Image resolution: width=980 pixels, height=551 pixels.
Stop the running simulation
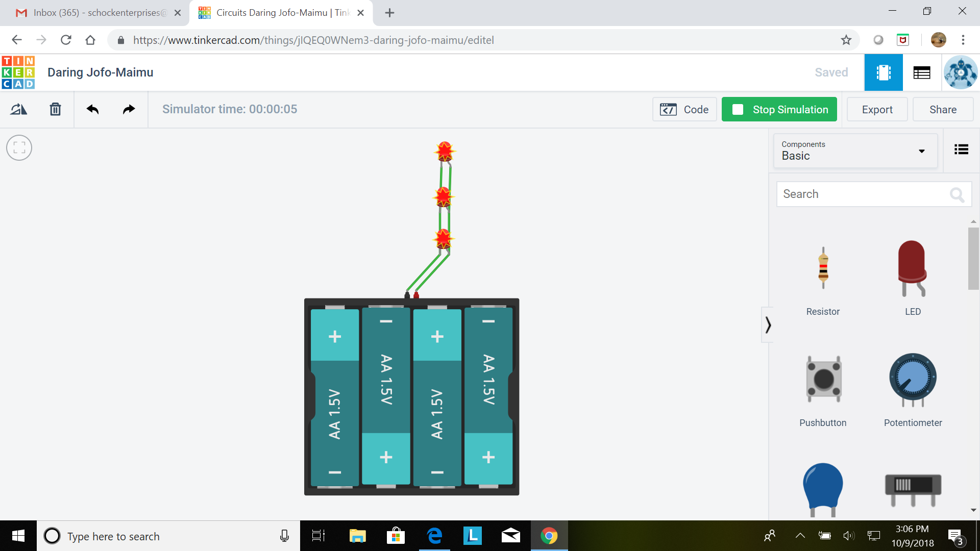[x=779, y=109]
